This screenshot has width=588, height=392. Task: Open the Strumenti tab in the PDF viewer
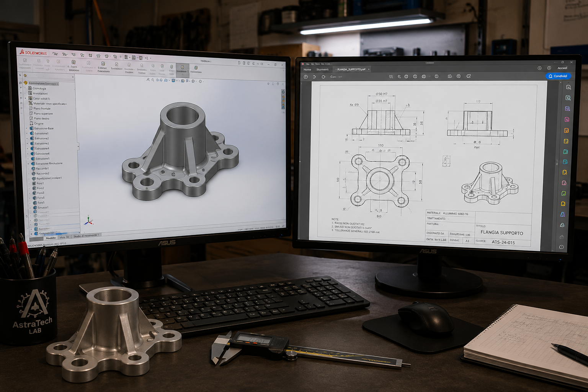pos(322,70)
